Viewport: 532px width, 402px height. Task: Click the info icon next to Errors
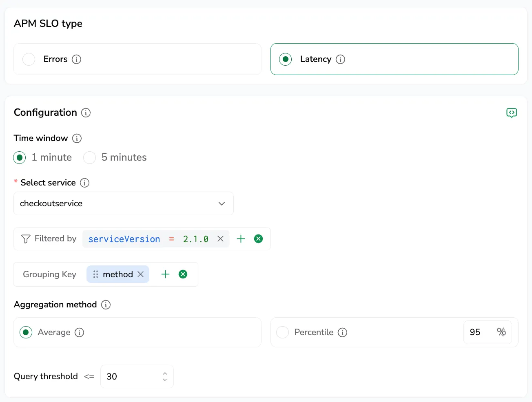[x=76, y=59]
